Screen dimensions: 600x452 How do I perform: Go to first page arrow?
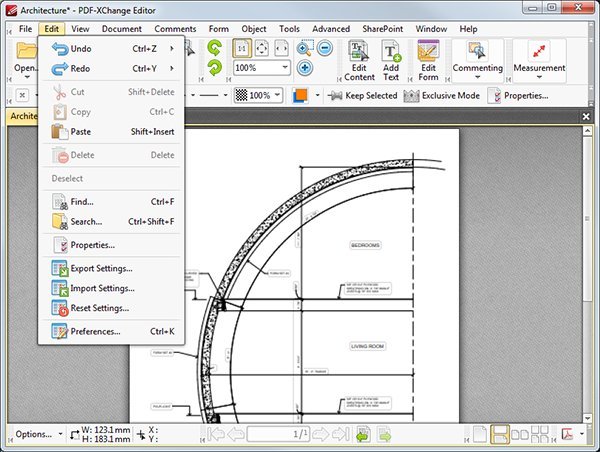[x=215, y=434]
